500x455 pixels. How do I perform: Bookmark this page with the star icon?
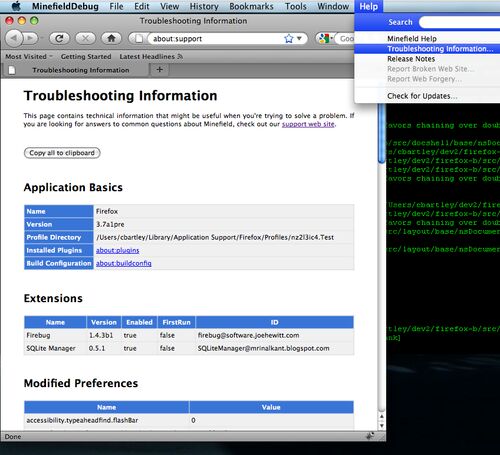coord(289,39)
